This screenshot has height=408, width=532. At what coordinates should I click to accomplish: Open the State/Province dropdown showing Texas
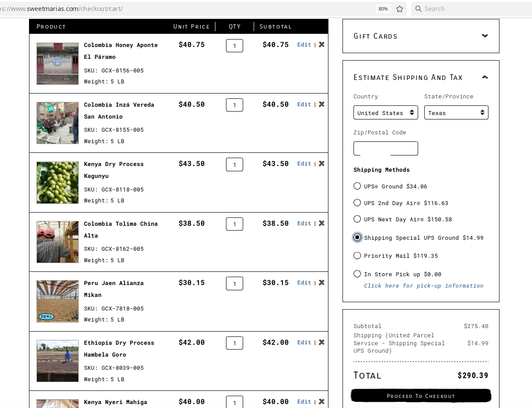pyautogui.click(x=456, y=113)
